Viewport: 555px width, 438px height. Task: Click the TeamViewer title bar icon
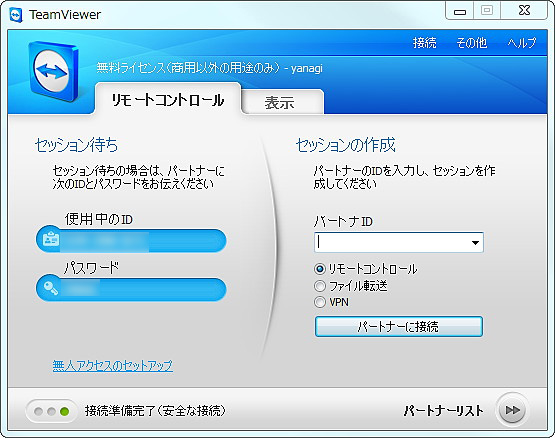point(16,15)
